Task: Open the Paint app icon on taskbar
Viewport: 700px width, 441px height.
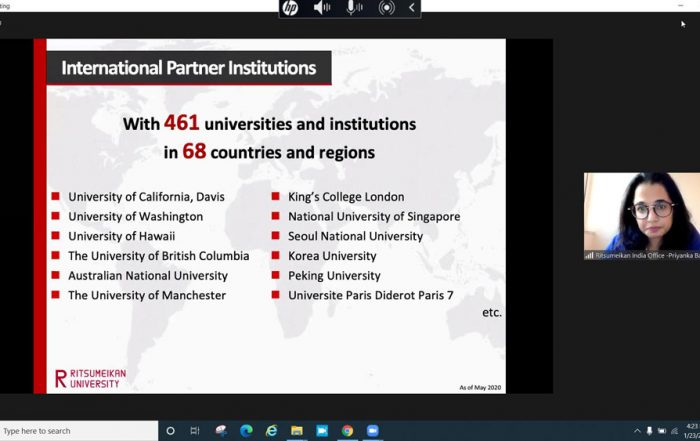Action: click(x=221, y=431)
